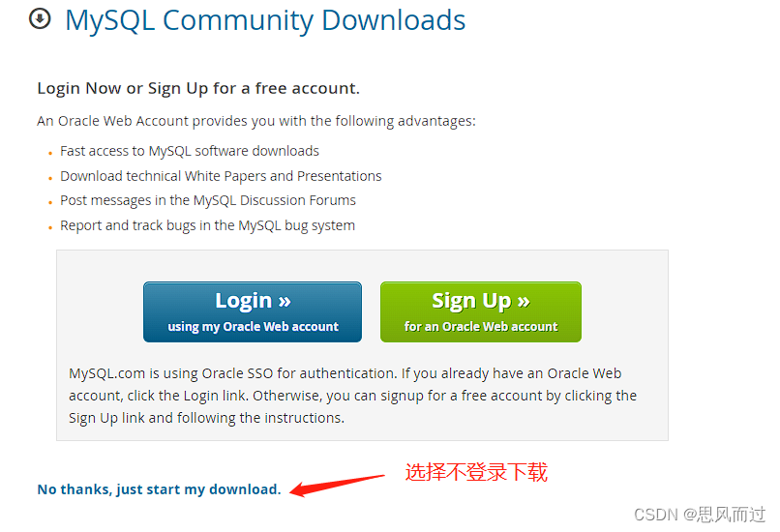Viewport: 780px width, 532px height.
Task: Click the CSDN watermark text
Action: coord(700,515)
